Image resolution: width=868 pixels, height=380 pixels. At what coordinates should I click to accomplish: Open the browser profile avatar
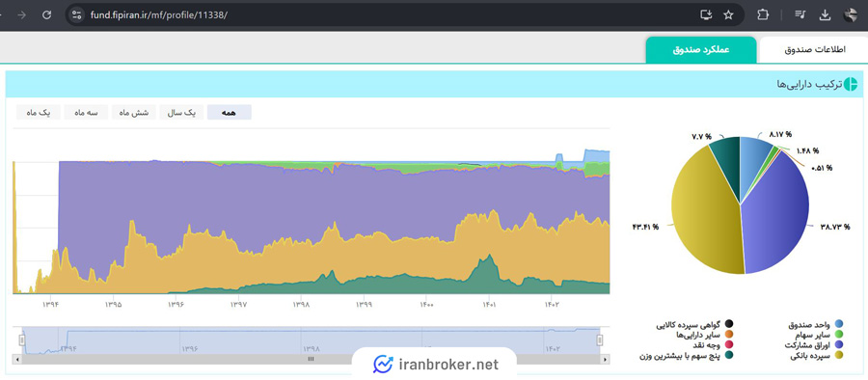(x=851, y=15)
